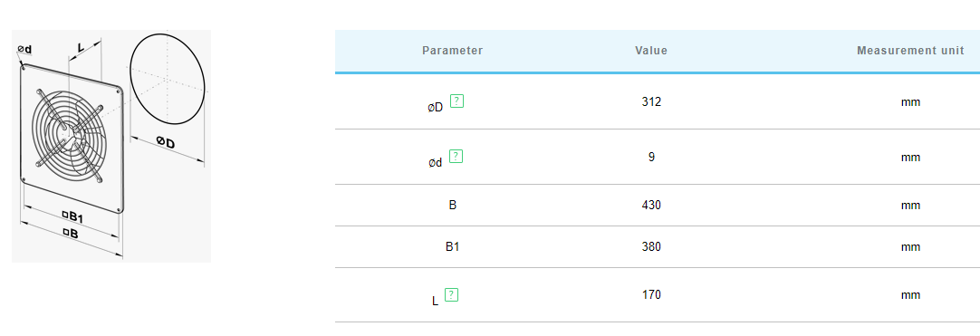Image resolution: width=980 pixels, height=336 pixels.
Task: Click the ød parameter label in table
Action: tap(436, 162)
